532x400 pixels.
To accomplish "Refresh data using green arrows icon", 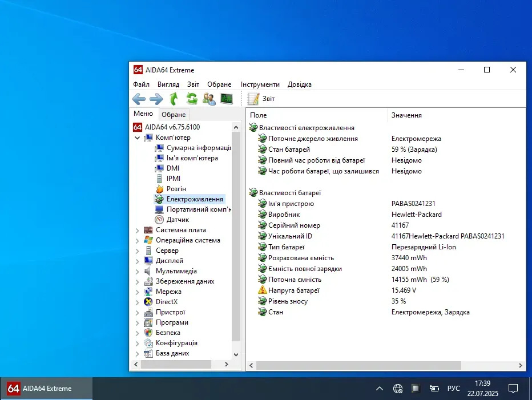I will point(192,99).
